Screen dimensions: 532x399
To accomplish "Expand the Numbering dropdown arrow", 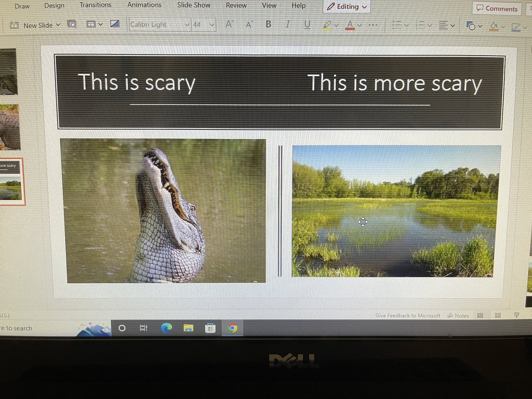I will 429,26.
